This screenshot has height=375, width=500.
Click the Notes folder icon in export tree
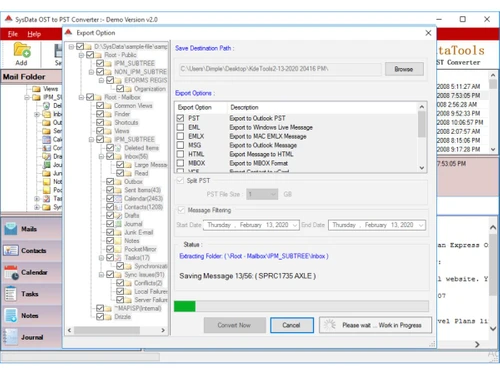pos(118,241)
